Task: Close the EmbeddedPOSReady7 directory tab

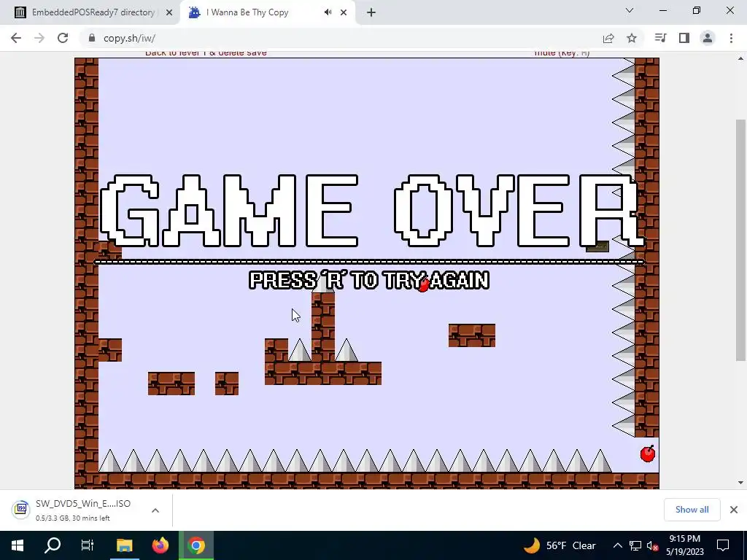Action: tap(169, 12)
